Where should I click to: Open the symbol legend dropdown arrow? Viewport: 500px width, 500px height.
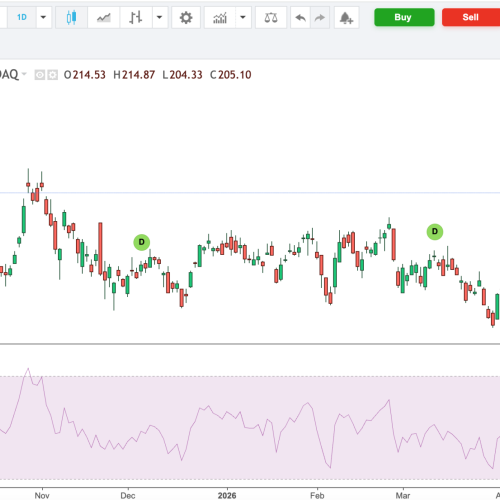tap(24, 74)
